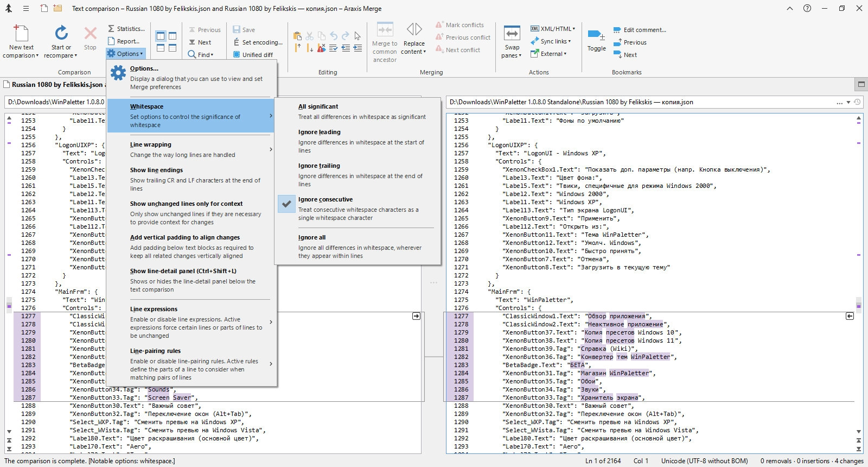
Task: Click the right pane file path field
Action: point(640,102)
